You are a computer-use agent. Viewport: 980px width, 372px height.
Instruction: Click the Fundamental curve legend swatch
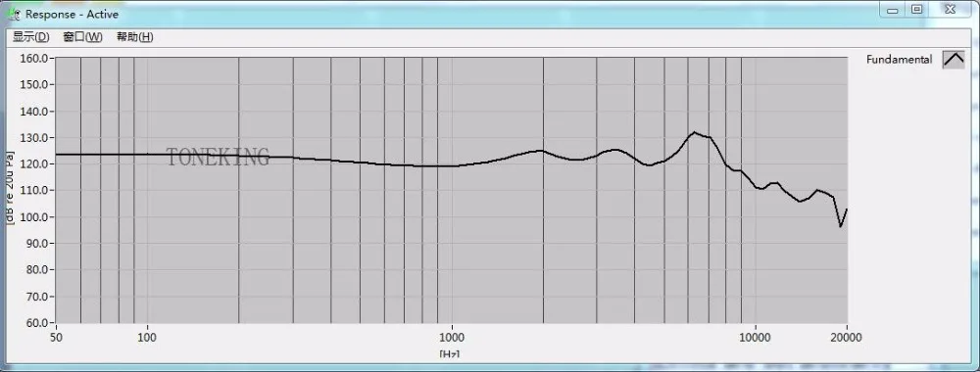click(x=954, y=60)
